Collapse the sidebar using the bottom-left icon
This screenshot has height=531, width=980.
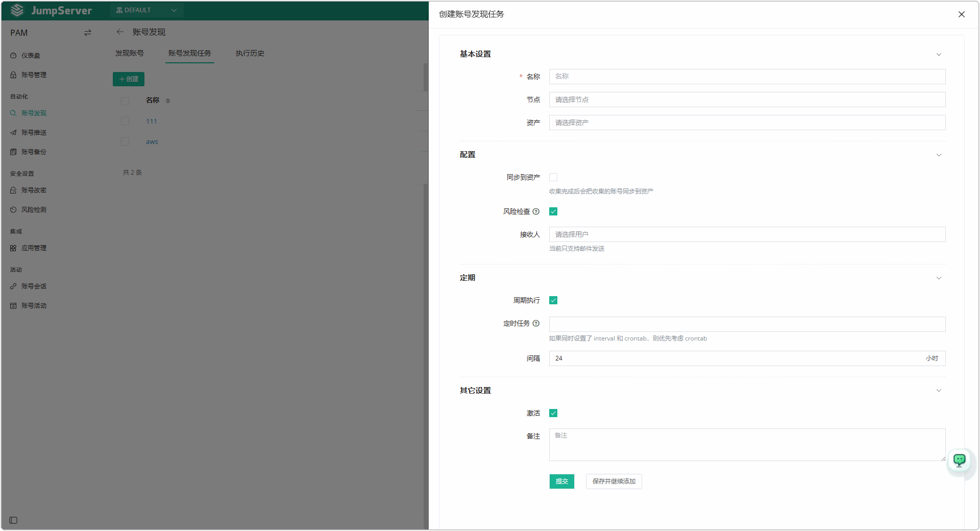(13, 520)
